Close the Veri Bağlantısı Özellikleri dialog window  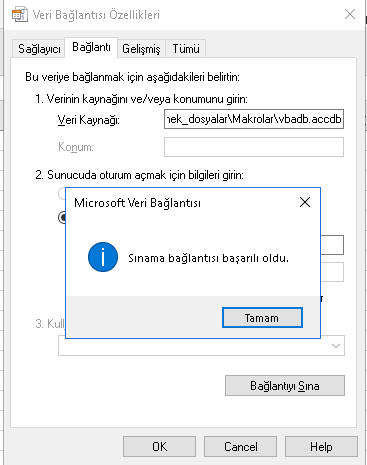pos(350,14)
